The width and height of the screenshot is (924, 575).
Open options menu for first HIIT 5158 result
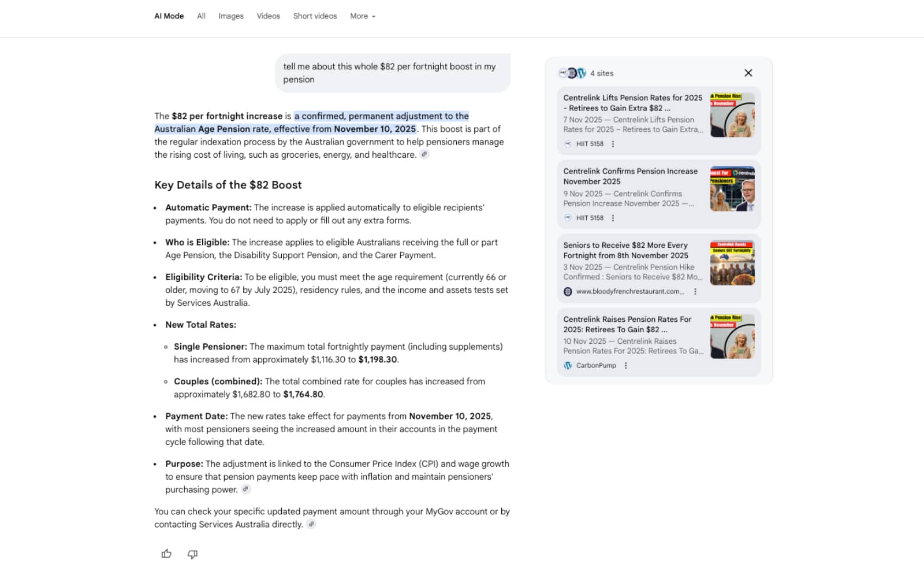(x=613, y=144)
